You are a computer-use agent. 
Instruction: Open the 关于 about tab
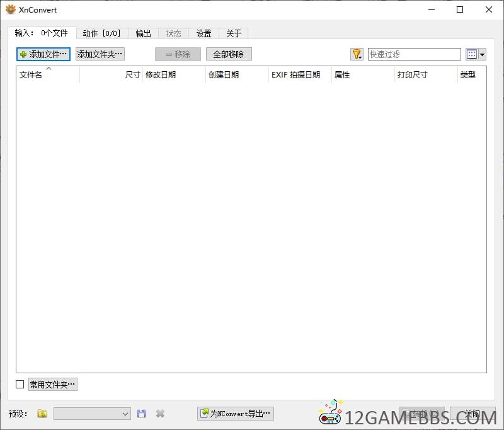coord(234,33)
